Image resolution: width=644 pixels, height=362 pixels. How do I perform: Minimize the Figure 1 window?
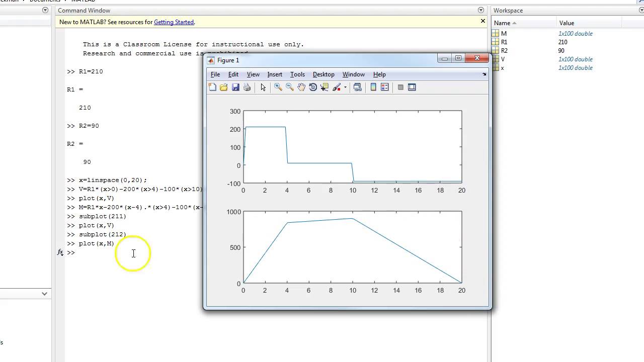(445, 58)
